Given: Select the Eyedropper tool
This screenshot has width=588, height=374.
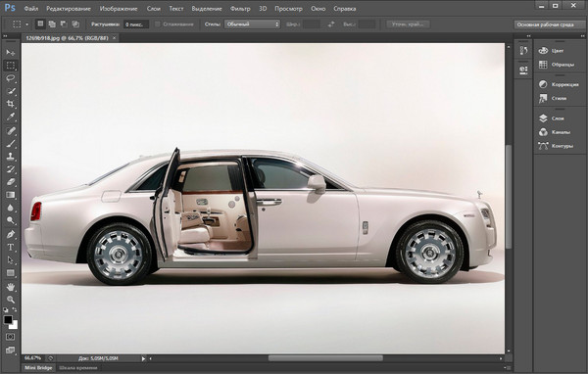Looking at the screenshot, I should coord(11,117).
